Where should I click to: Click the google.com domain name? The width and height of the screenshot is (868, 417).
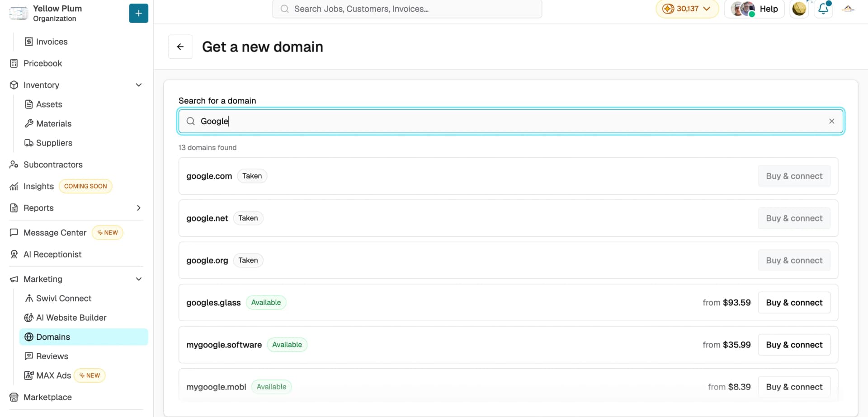(209, 176)
